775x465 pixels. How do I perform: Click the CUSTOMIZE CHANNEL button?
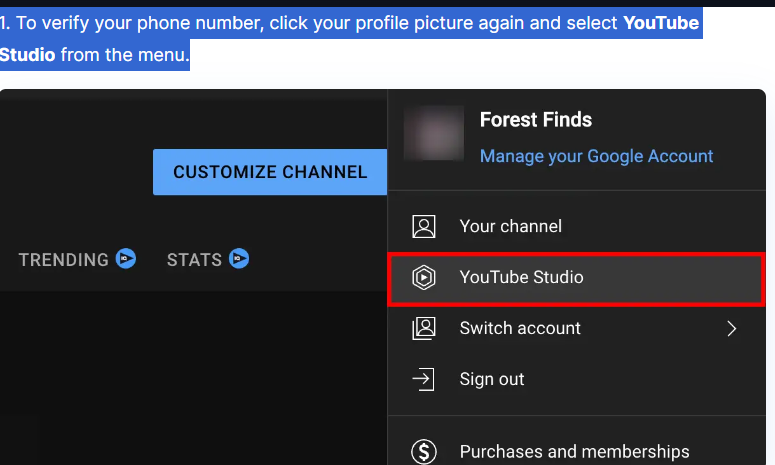tap(270, 172)
